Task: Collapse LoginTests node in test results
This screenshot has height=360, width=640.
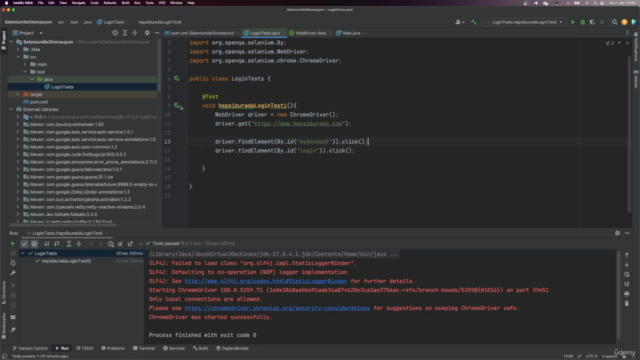Action: coord(23,253)
